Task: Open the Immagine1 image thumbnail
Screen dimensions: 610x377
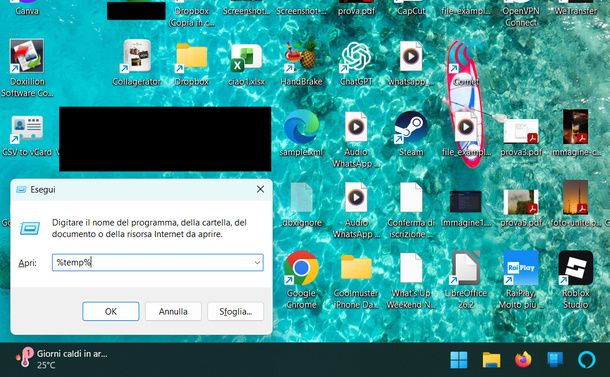Action: coord(466,201)
